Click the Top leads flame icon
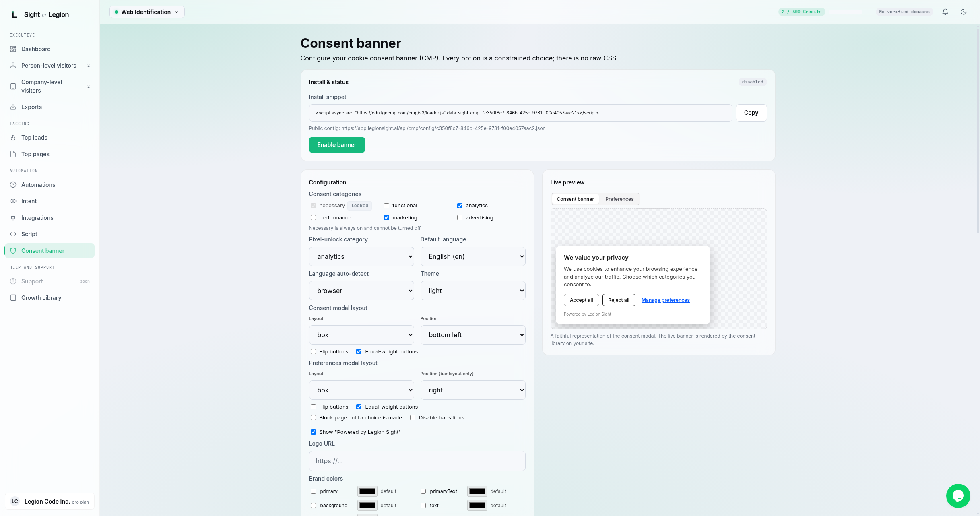 tap(13, 138)
